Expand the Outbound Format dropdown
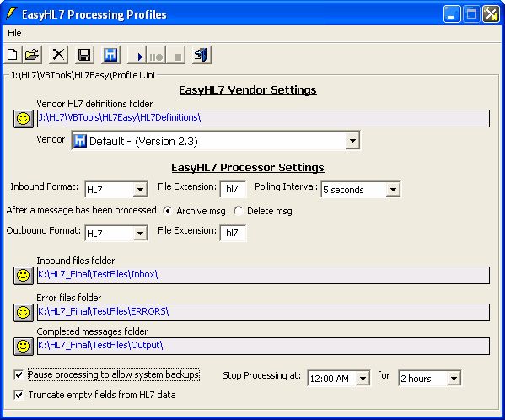505x420 pixels. (140, 233)
